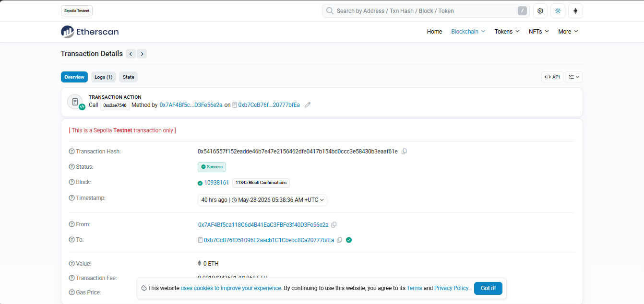Click the edit pencil icon

[x=308, y=105]
